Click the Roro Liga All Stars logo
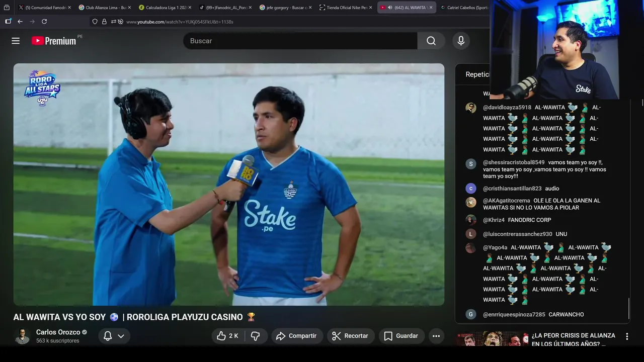The width and height of the screenshot is (644, 362). coord(42,88)
